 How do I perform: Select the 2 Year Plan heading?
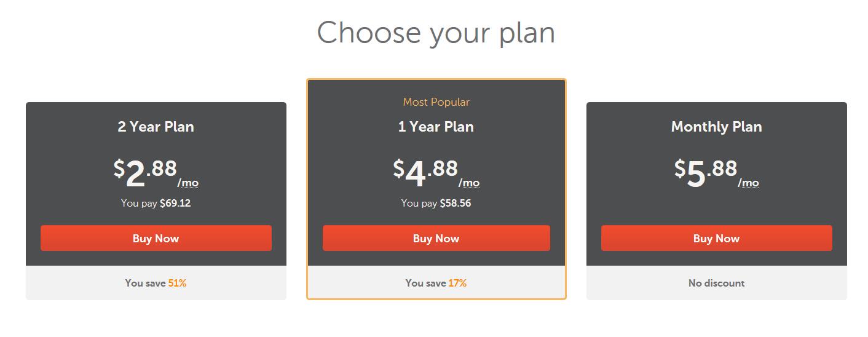click(156, 127)
